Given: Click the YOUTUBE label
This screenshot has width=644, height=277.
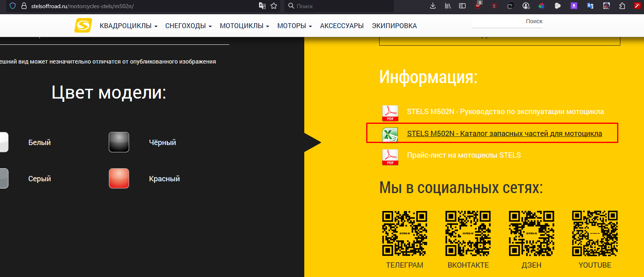Looking at the screenshot, I should (595, 265).
